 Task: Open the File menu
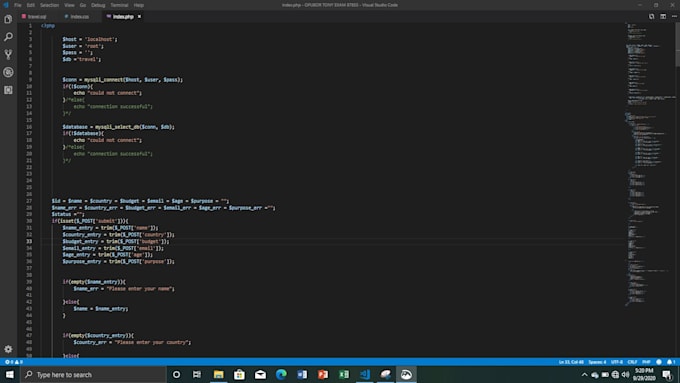[x=18, y=5]
